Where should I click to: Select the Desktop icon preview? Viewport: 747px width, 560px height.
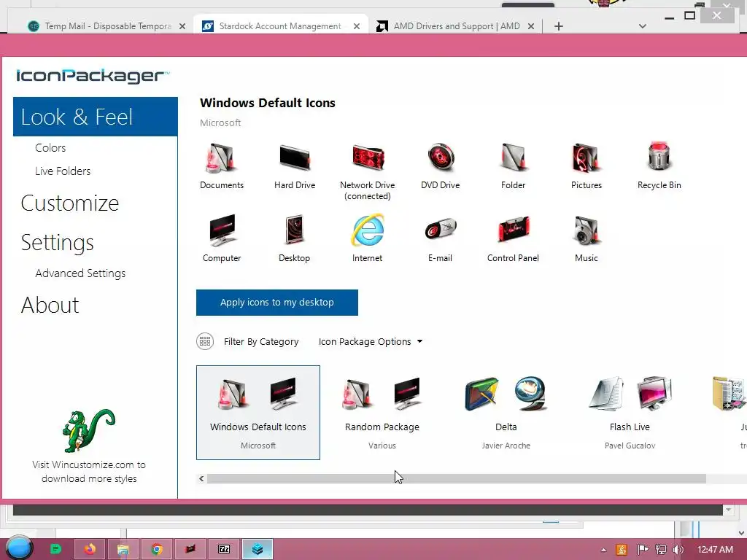tap(295, 230)
